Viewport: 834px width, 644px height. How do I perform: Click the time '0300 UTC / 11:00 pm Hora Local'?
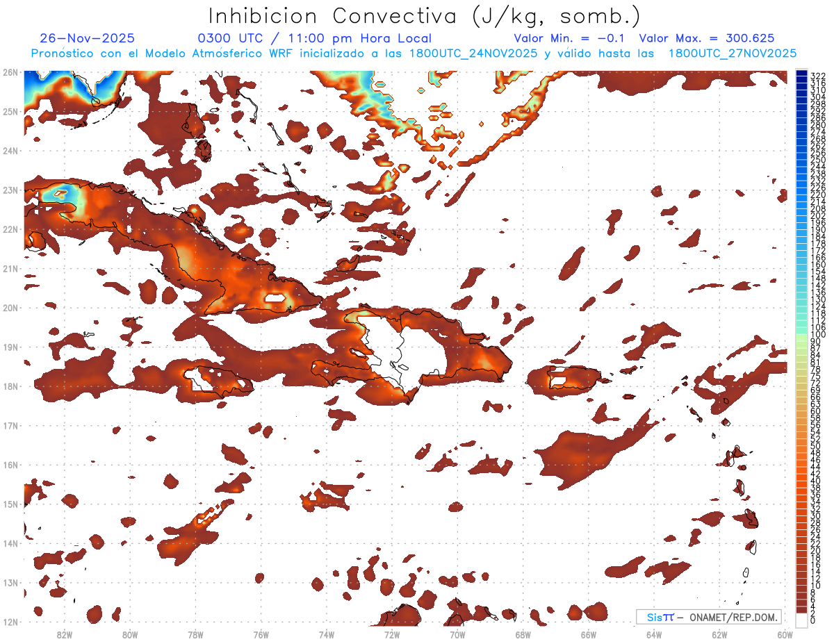(x=315, y=38)
